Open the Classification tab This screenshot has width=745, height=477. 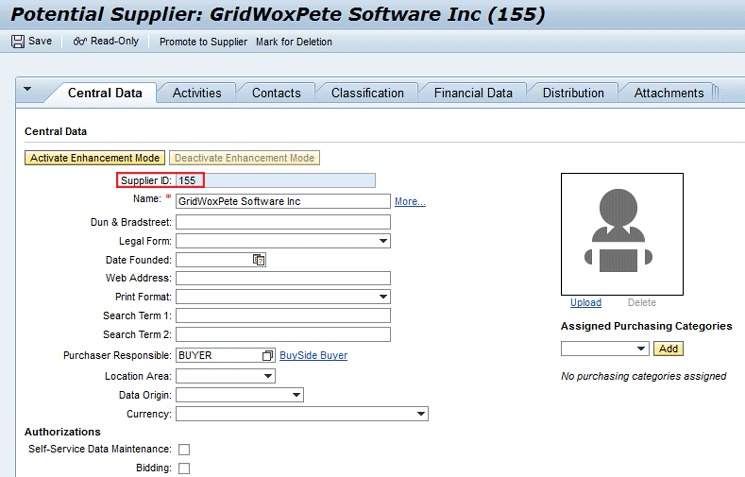[367, 93]
